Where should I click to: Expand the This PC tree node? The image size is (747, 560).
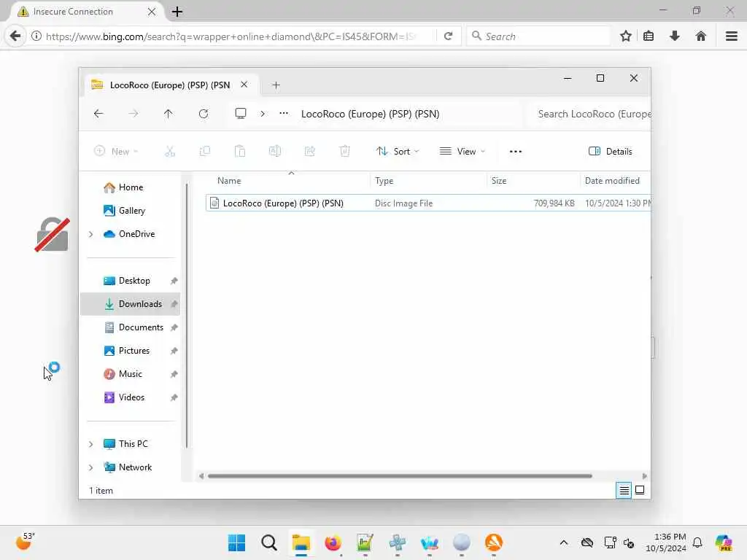90,444
